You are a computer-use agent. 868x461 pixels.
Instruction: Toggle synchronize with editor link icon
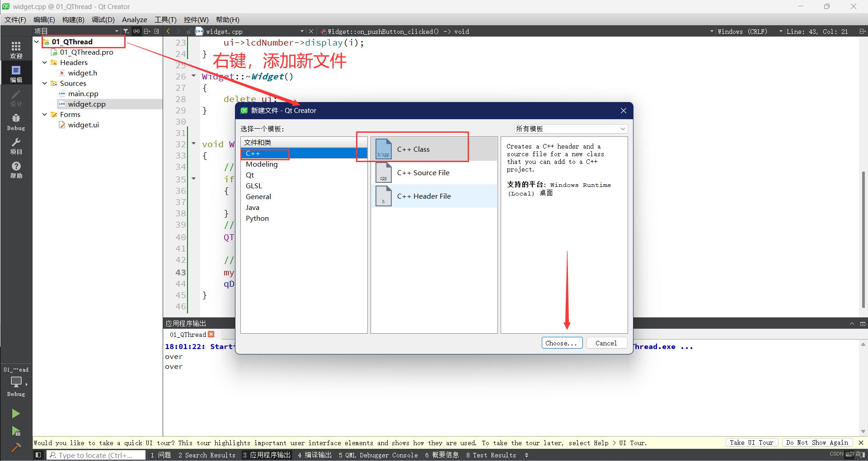(136, 31)
